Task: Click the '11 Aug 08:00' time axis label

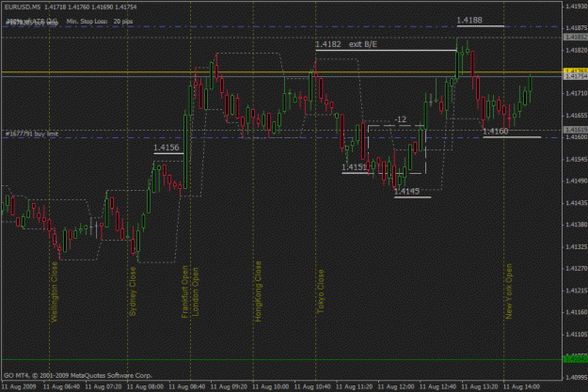Action: pyautogui.click(x=145, y=386)
